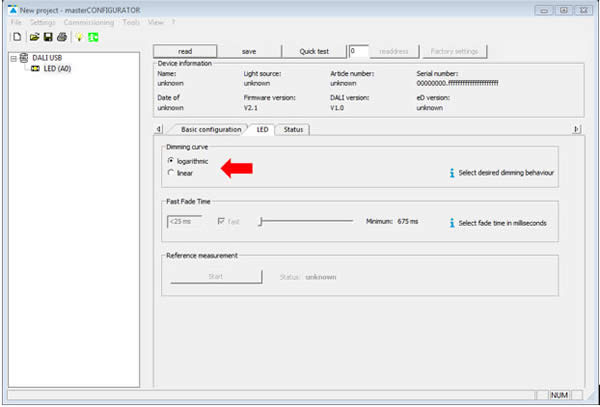Collapse the DALI USB tree node

point(12,58)
